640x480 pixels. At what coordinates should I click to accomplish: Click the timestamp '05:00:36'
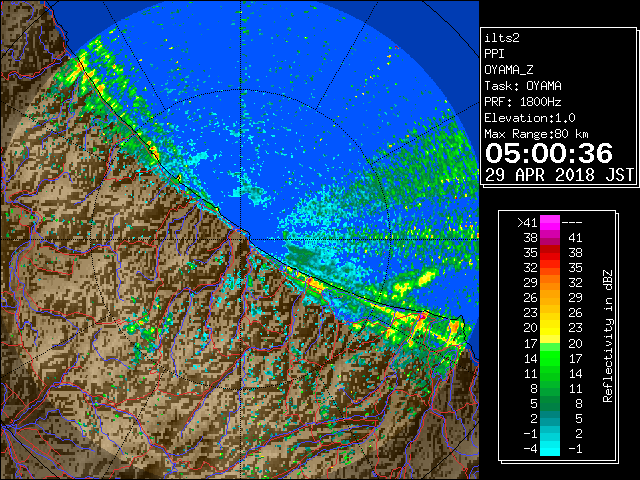[549, 153]
